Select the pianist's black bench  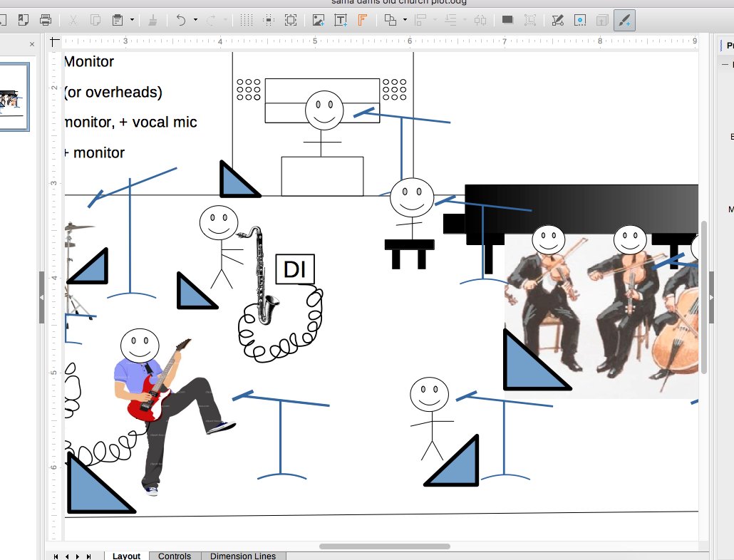click(409, 254)
